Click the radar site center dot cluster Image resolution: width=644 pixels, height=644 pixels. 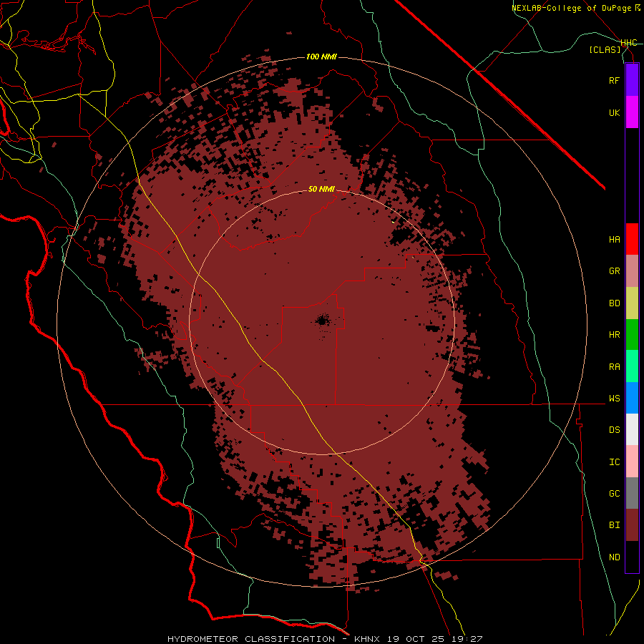click(x=323, y=321)
